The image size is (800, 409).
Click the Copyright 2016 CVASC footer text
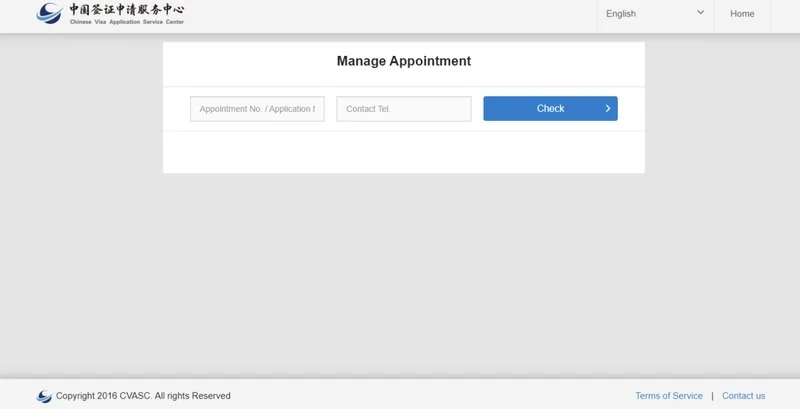tap(143, 396)
